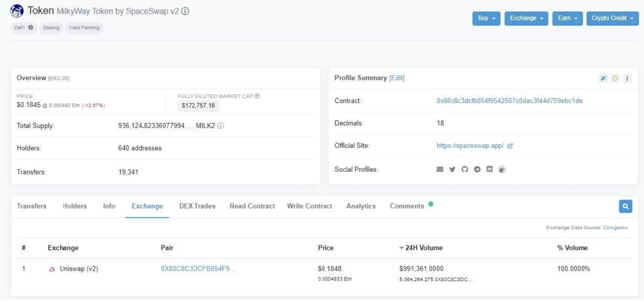
Task: Expand the Exchange dropdown button at top
Action: click(x=526, y=18)
